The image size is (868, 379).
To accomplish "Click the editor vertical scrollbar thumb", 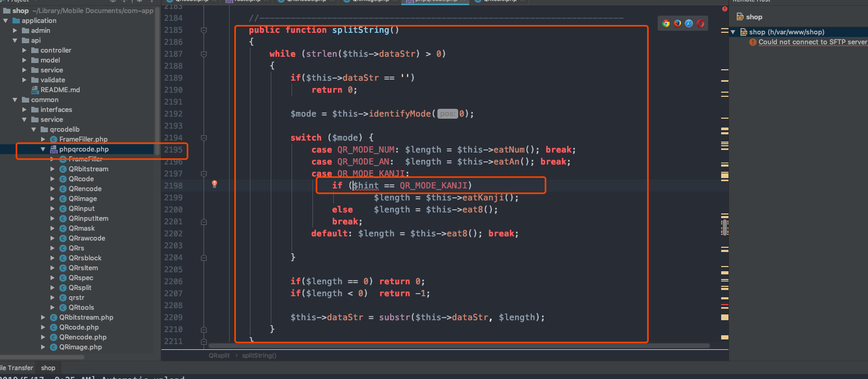I will 725,228.
